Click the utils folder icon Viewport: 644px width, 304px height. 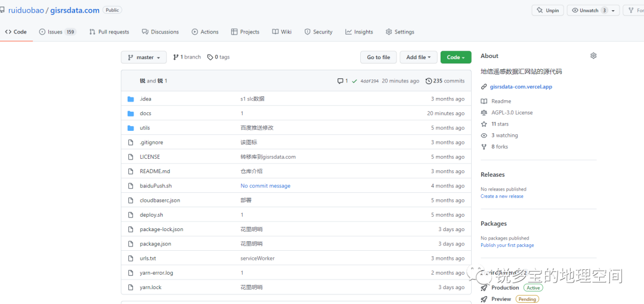tap(131, 128)
